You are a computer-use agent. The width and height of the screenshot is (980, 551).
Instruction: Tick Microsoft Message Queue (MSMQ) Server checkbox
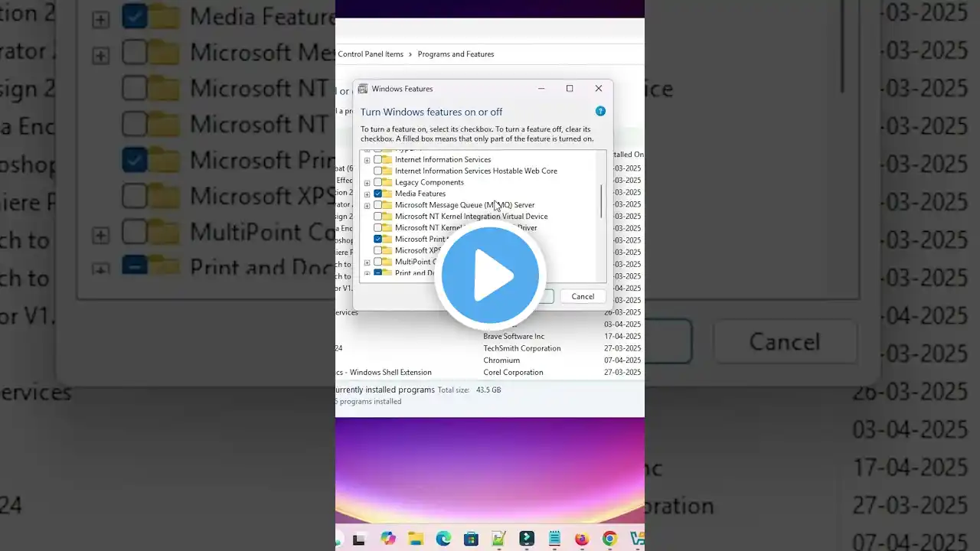tap(377, 205)
